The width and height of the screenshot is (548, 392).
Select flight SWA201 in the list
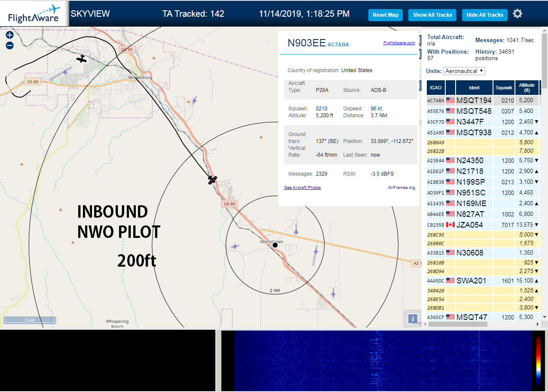pos(483,280)
